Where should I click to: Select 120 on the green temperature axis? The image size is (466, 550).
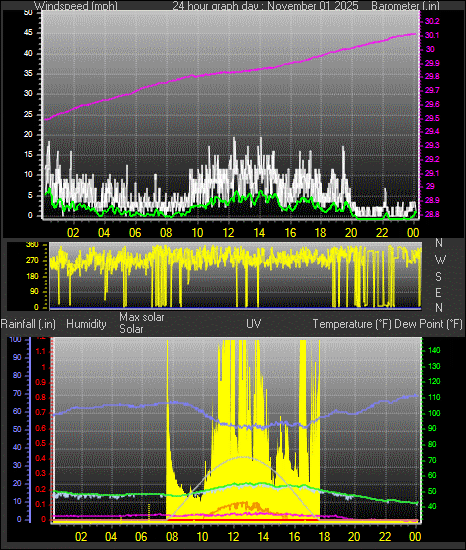point(434,382)
